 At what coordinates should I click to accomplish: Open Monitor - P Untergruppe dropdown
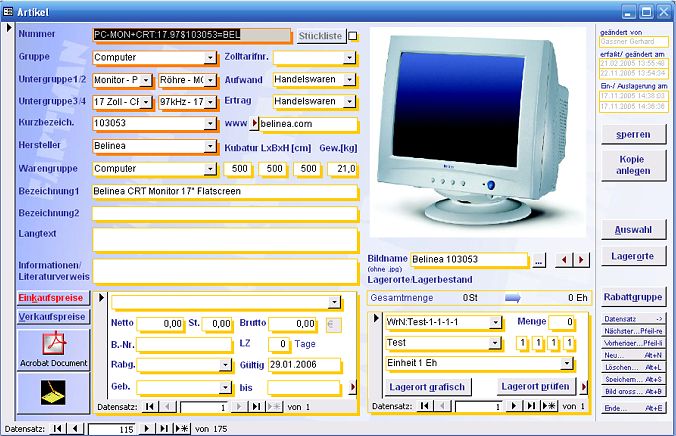tap(146, 80)
